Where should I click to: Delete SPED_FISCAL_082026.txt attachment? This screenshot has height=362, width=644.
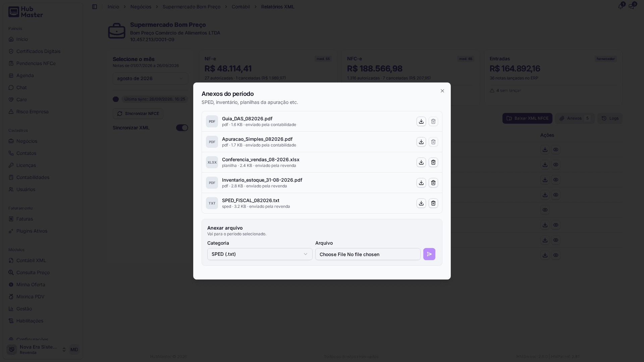click(433, 203)
